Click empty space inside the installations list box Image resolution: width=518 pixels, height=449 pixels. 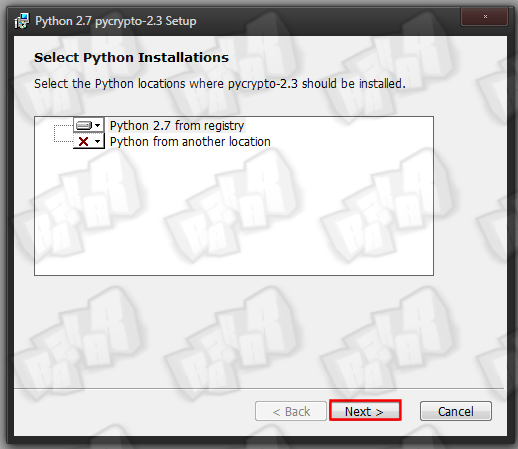(x=233, y=213)
